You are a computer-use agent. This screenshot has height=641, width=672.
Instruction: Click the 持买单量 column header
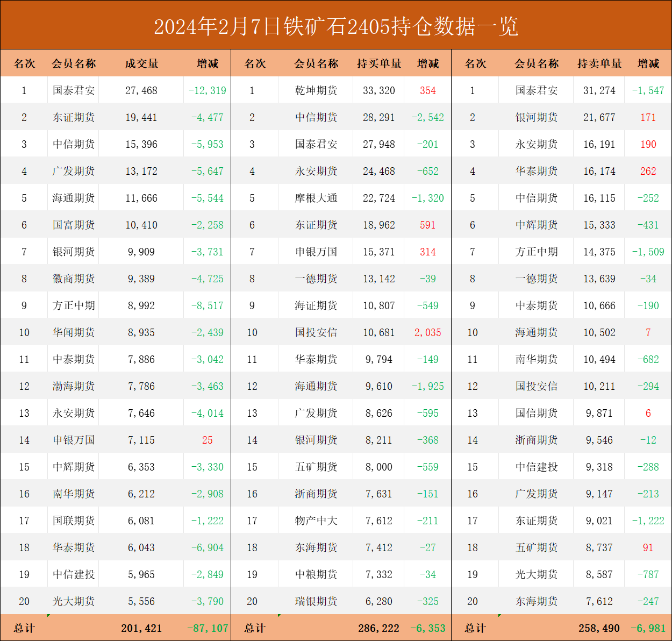pyautogui.click(x=379, y=63)
